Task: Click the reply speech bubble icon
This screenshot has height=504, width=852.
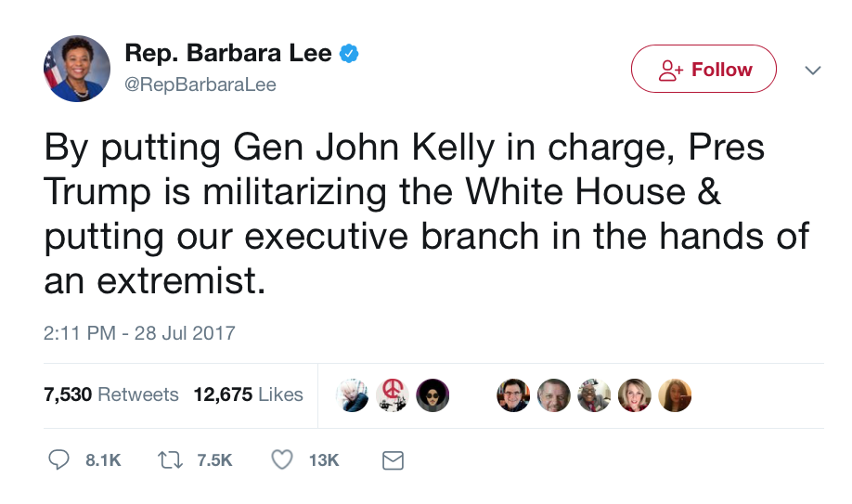Action: pyautogui.click(x=58, y=459)
